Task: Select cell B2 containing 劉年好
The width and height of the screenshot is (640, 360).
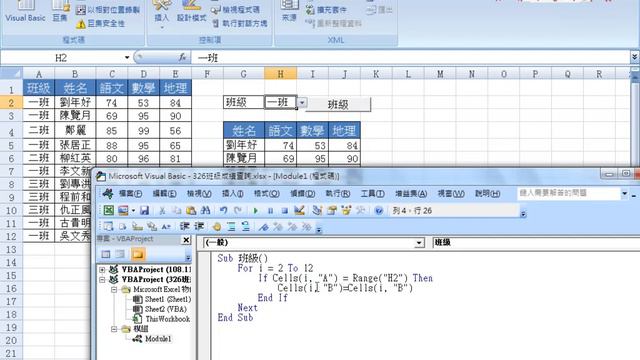Action: pyautogui.click(x=75, y=102)
